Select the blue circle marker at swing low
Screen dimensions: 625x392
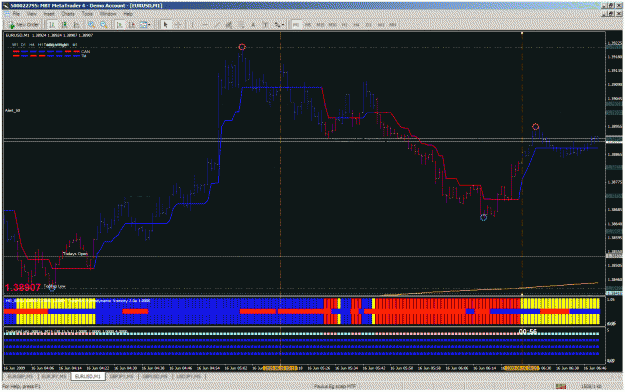tap(483, 218)
